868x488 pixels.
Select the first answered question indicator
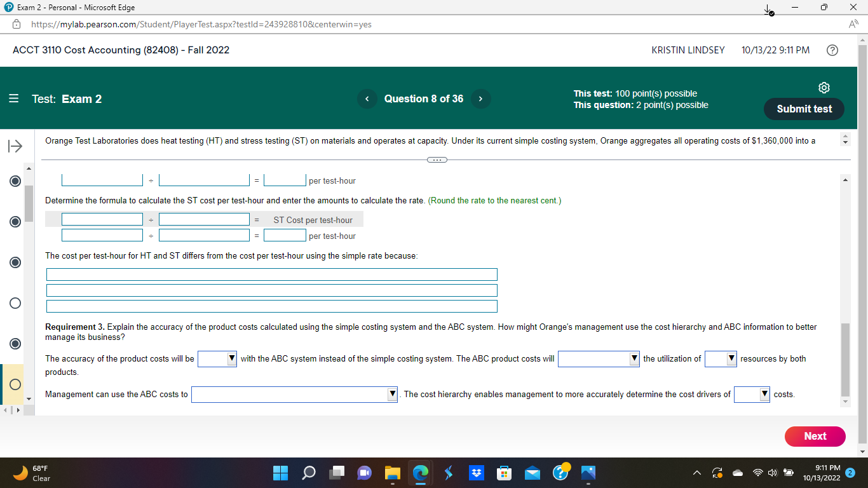click(x=15, y=181)
